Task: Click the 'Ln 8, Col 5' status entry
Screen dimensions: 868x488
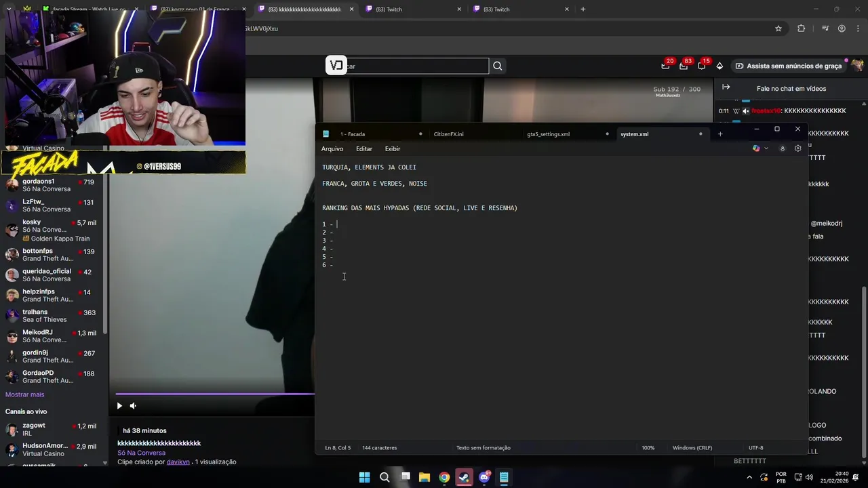Action: [x=338, y=448]
